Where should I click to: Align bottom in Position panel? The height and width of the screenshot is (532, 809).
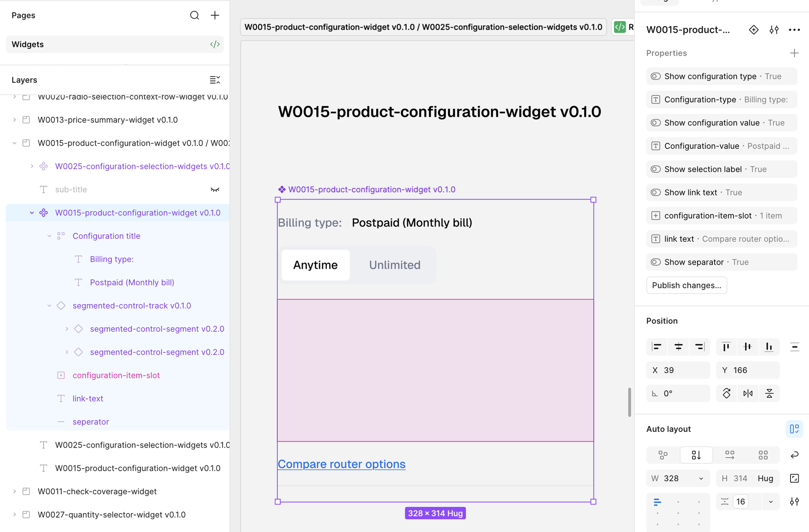pyautogui.click(x=769, y=346)
